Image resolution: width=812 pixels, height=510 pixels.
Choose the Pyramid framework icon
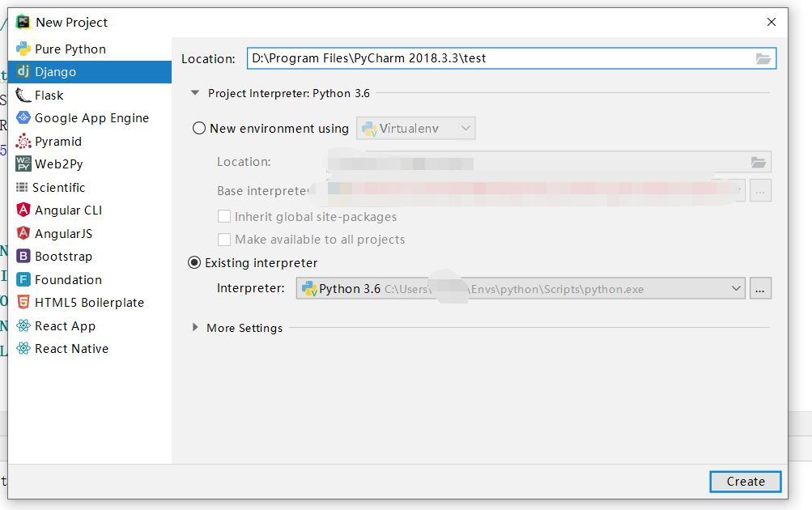coord(22,141)
